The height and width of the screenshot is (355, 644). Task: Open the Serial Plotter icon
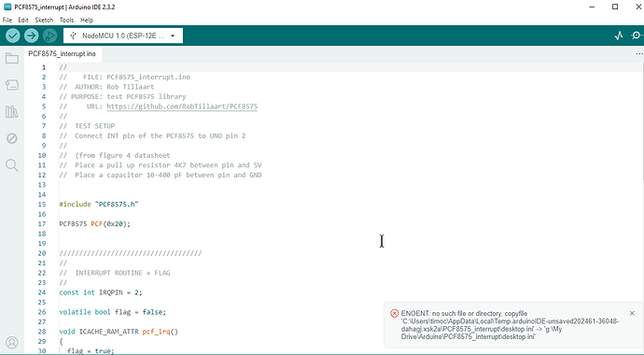tap(619, 35)
